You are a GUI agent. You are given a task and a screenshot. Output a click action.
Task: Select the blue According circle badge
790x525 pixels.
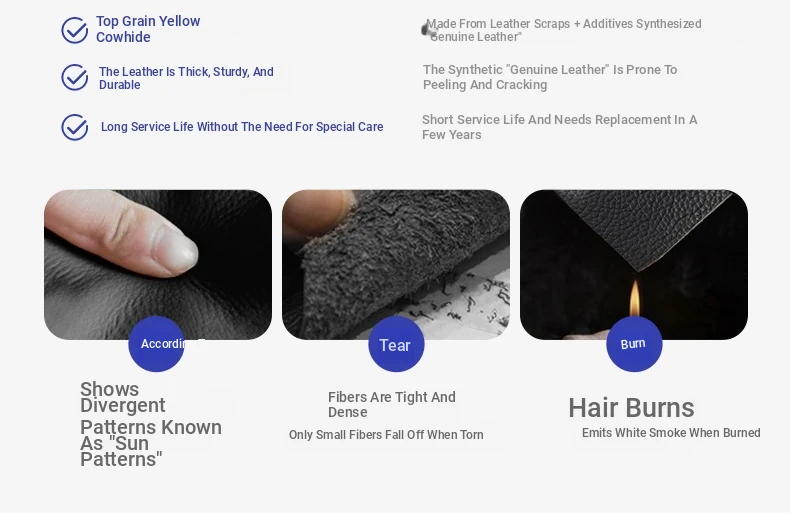point(156,344)
